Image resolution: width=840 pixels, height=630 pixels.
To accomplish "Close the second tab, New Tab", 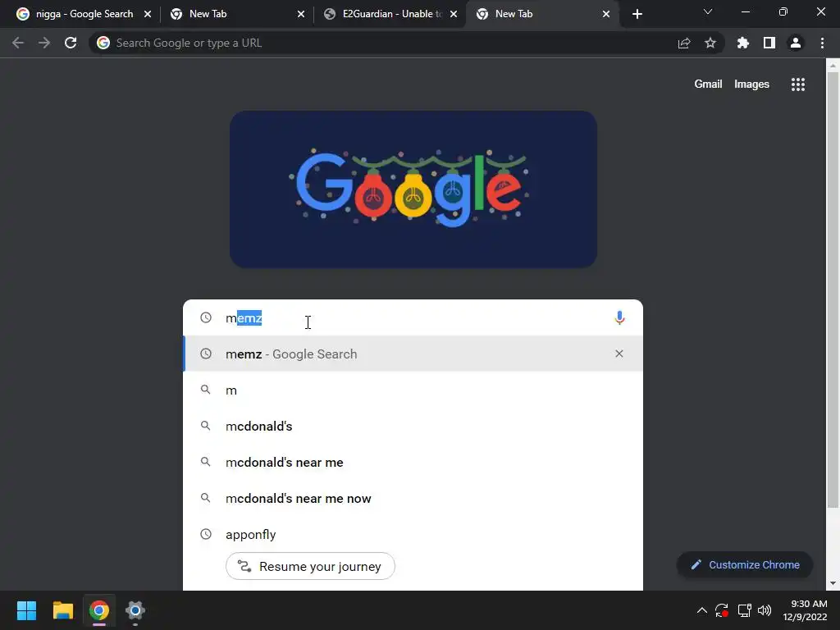I will coord(301,14).
